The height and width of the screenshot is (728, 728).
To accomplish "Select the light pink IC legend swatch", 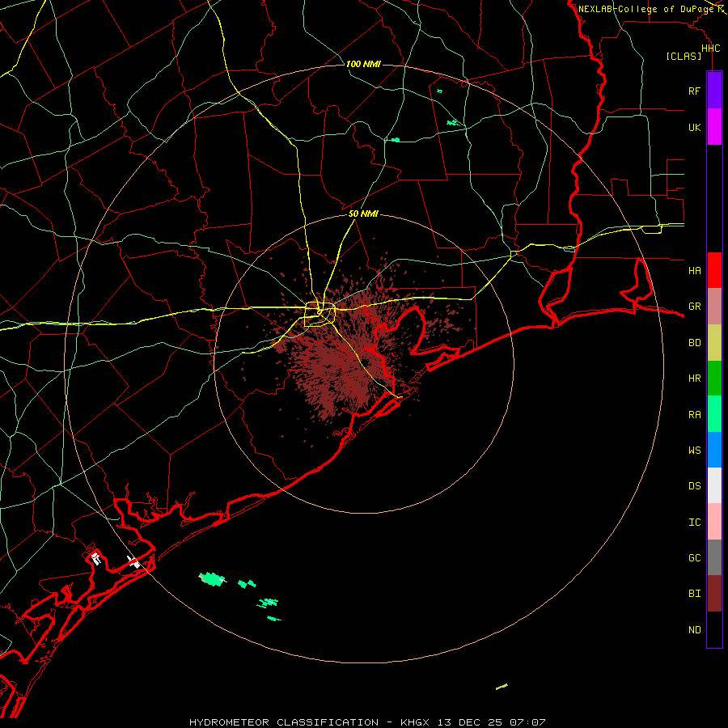I will point(714,522).
